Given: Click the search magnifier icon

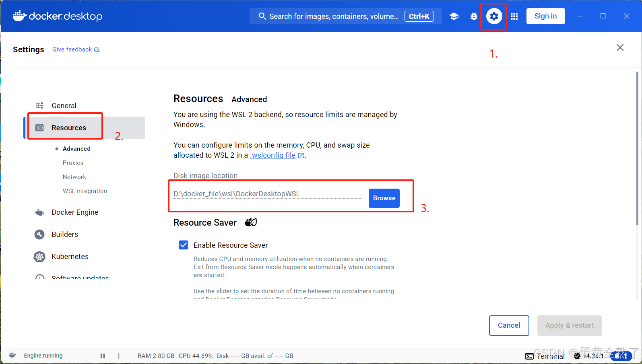Looking at the screenshot, I should [262, 16].
